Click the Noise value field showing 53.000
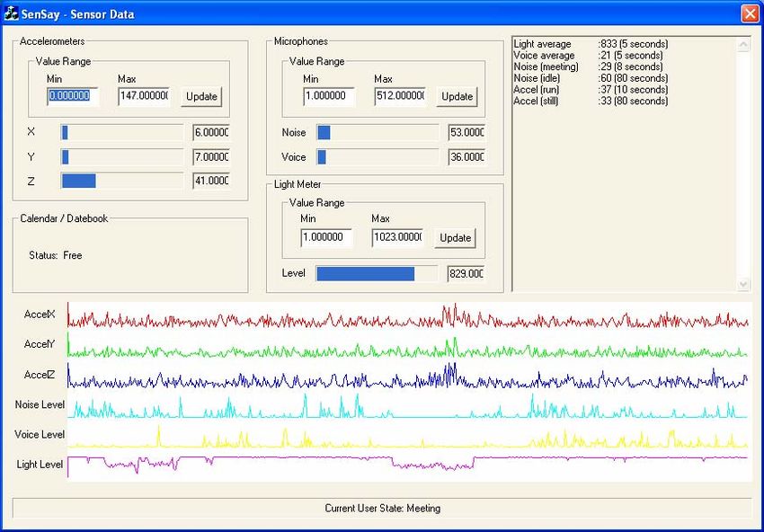764x532 pixels. pyautogui.click(x=466, y=132)
